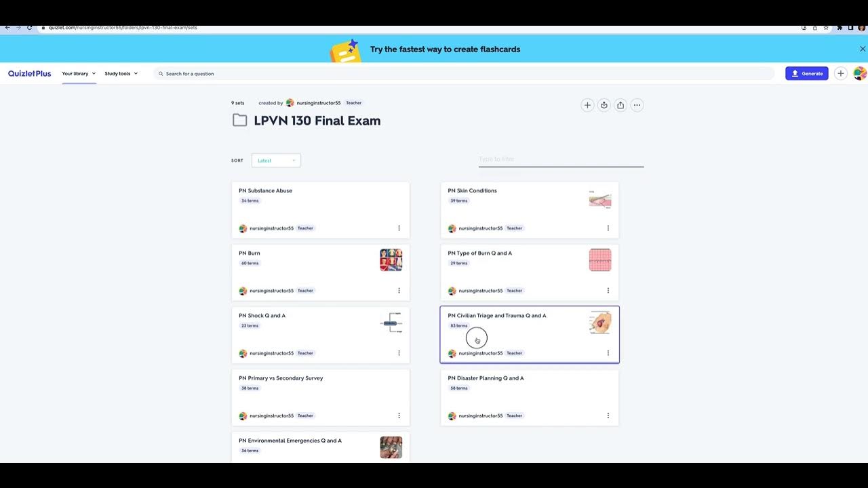Click '60 terms' label on PN Burn

(x=250, y=263)
